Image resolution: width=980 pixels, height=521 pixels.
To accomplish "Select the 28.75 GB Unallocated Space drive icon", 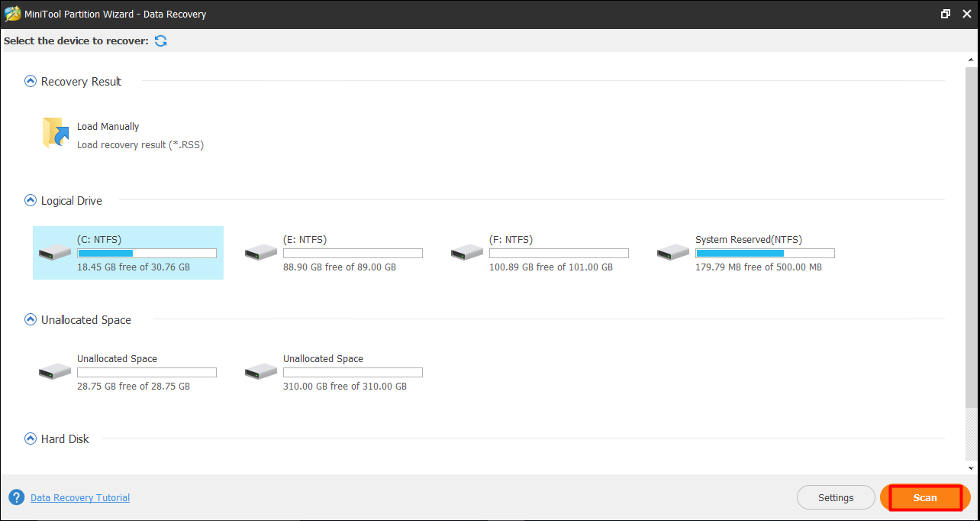I will pos(55,371).
